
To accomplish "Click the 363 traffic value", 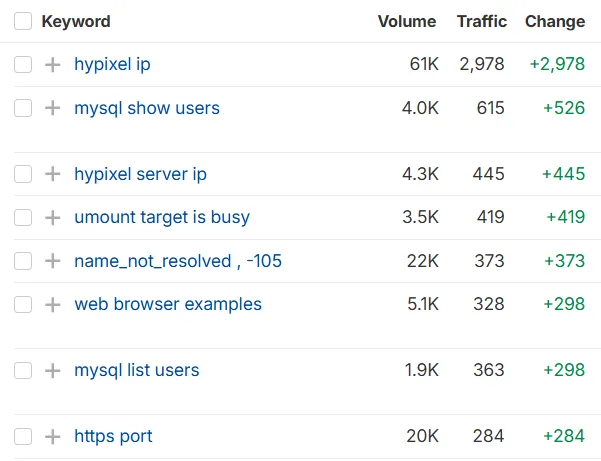I will pos(489,370).
